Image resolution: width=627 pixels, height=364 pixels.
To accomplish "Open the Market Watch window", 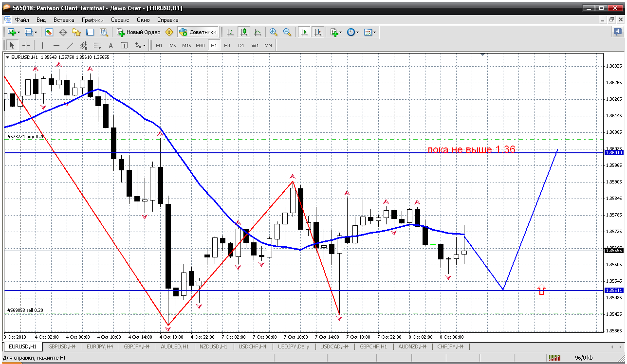I will [x=49, y=32].
